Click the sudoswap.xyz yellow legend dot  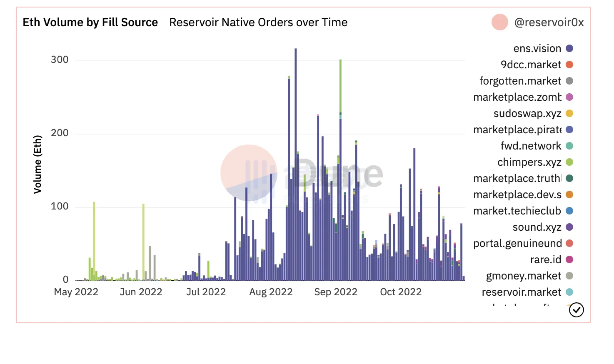point(569,114)
